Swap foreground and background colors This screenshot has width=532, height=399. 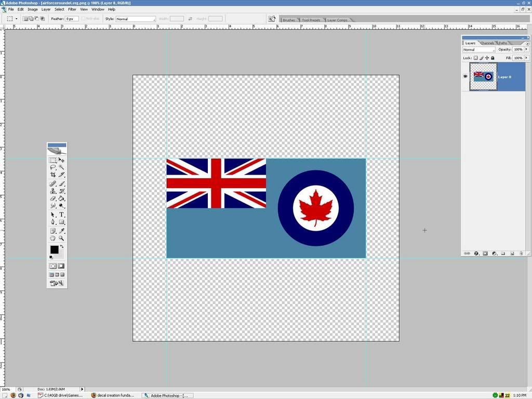click(62, 247)
